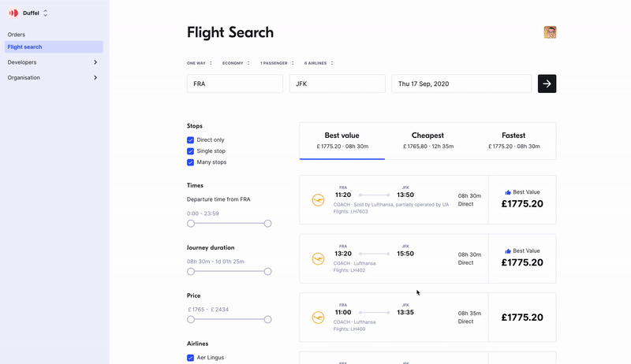Select the 13:20 flight price £1775.20
This screenshot has width=631, height=364.
tap(522, 262)
